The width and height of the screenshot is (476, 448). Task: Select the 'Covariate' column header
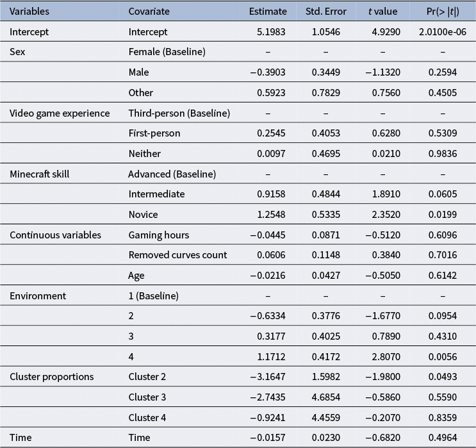(149, 12)
